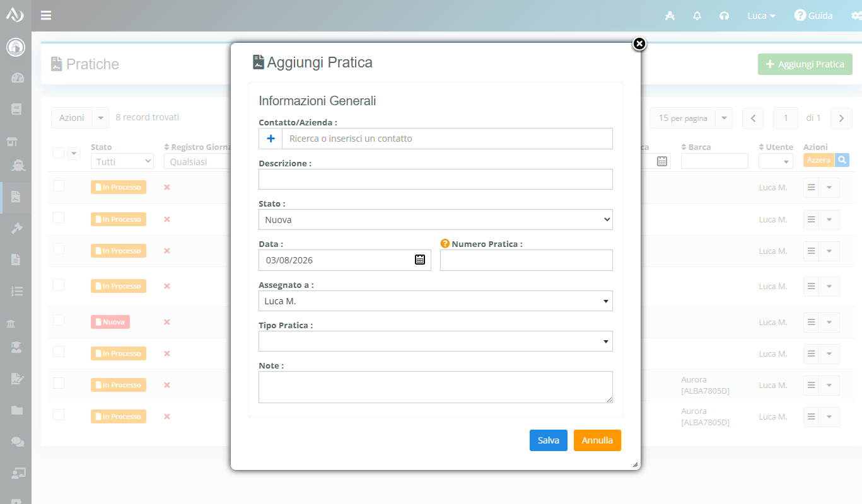862x504 pixels.
Task: Open the Stato dropdown showing Nuova
Action: [436, 220]
